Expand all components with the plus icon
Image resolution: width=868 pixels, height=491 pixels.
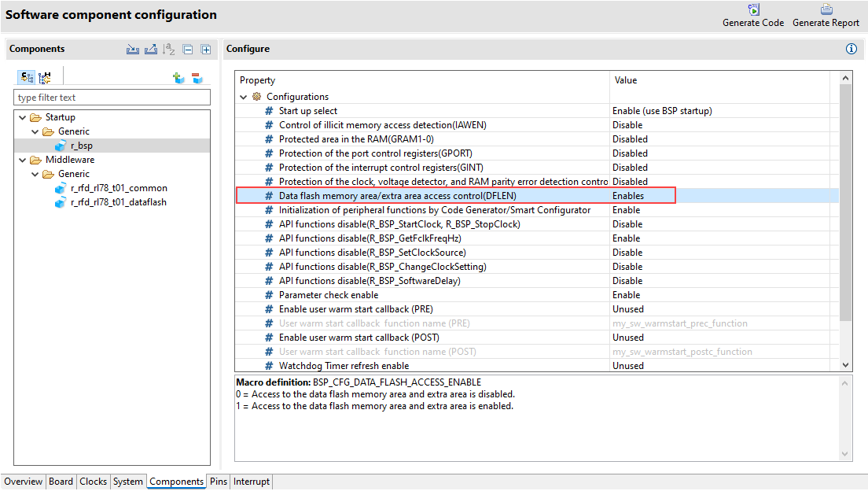click(x=206, y=50)
